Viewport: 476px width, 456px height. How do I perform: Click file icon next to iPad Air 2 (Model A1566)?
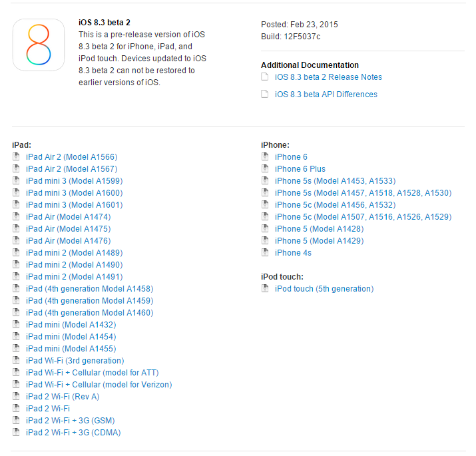(x=16, y=156)
